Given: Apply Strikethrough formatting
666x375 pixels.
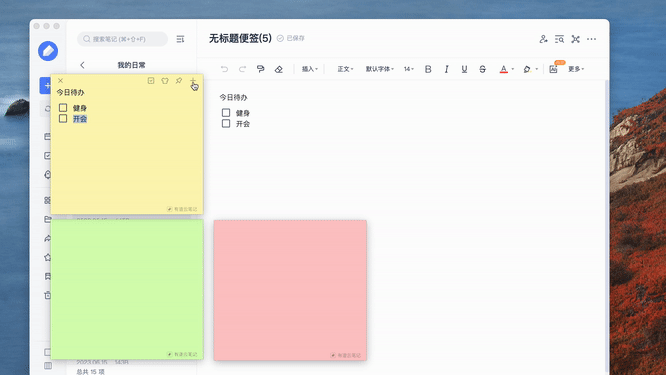Looking at the screenshot, I should (483, 69).
